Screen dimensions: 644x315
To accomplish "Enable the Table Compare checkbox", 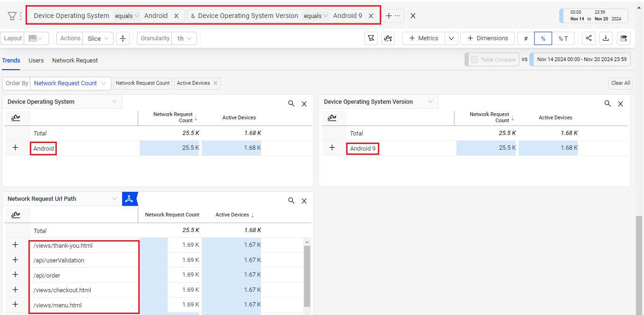I will (x=474, y=60).
